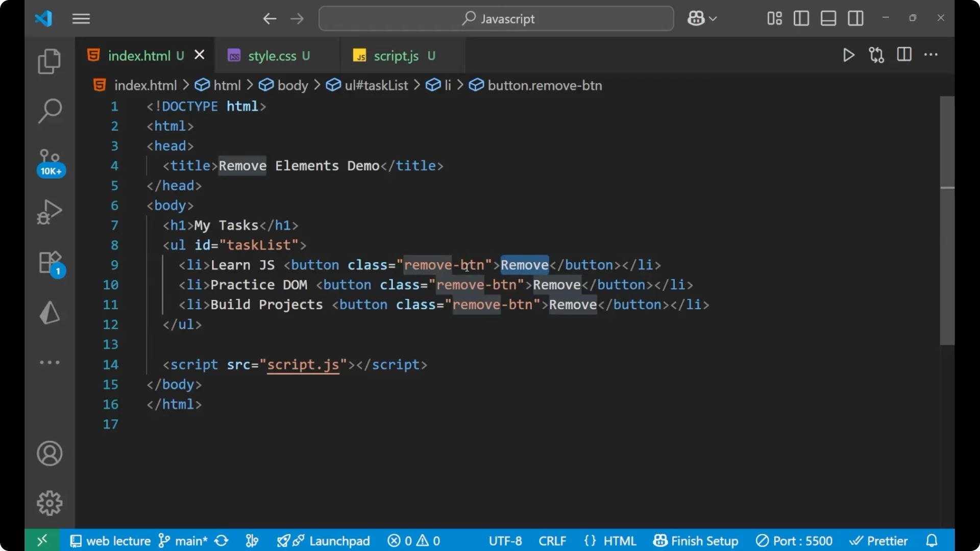Open the editor More Actions menu
Image resolution: width=980 pixels, height=551 pixels.
[932, 55]
